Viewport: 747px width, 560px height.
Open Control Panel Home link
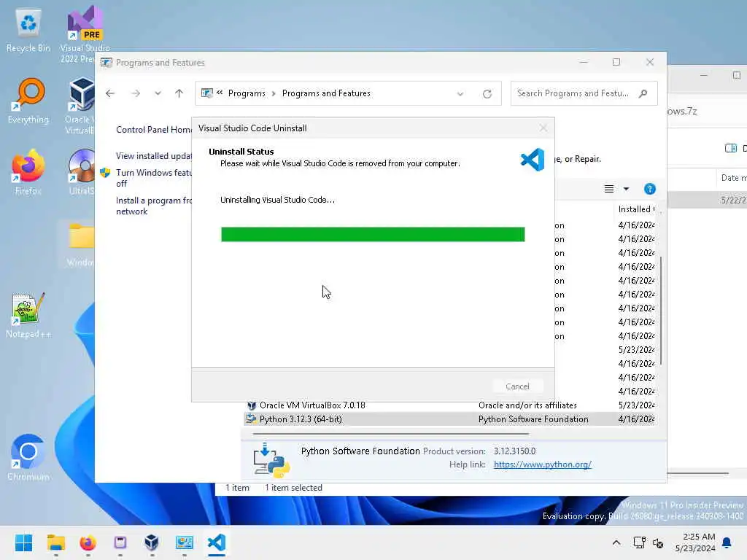click(x=153, y=130)
